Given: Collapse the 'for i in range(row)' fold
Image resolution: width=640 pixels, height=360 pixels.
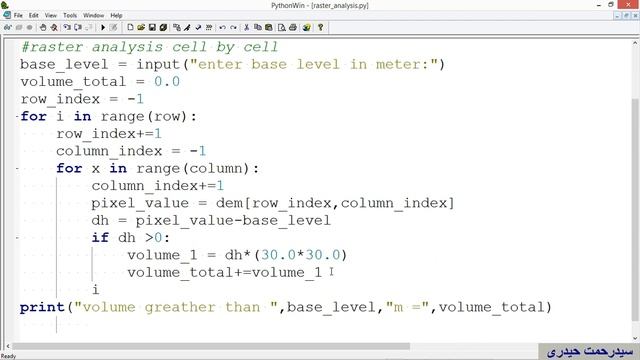Looking at the screenshot, I should [x=17, y=116].
